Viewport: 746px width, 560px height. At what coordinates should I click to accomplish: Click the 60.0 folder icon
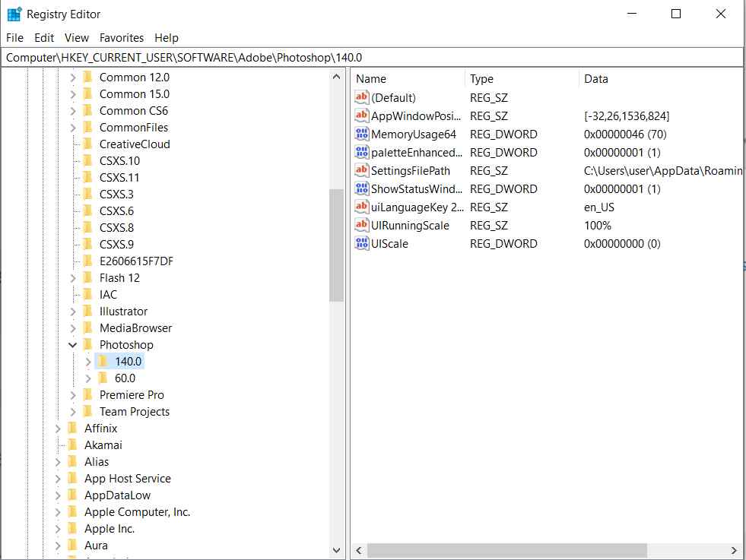click(103, 378)
